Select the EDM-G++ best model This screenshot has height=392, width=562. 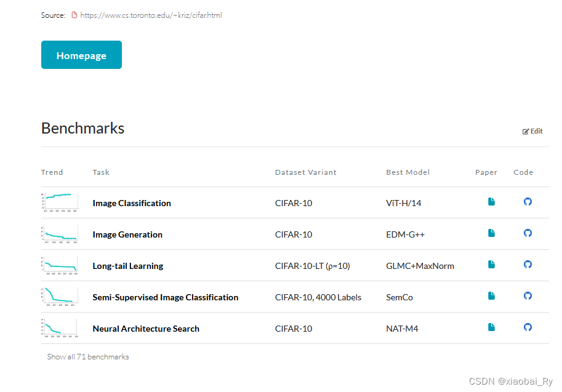[x=405, y=234]
